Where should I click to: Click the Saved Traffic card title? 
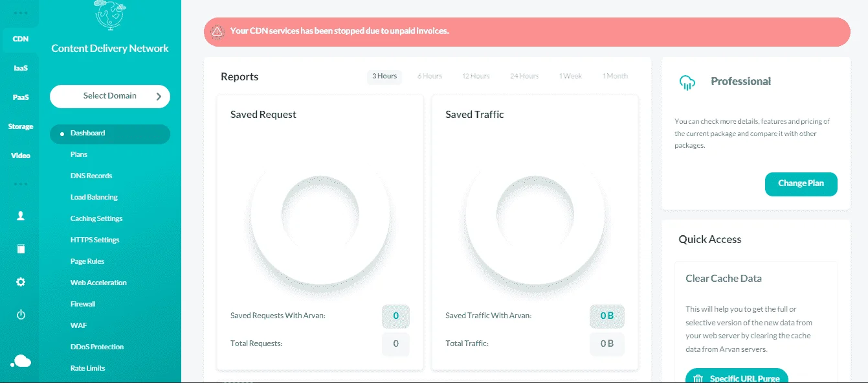tap(474, 115)
